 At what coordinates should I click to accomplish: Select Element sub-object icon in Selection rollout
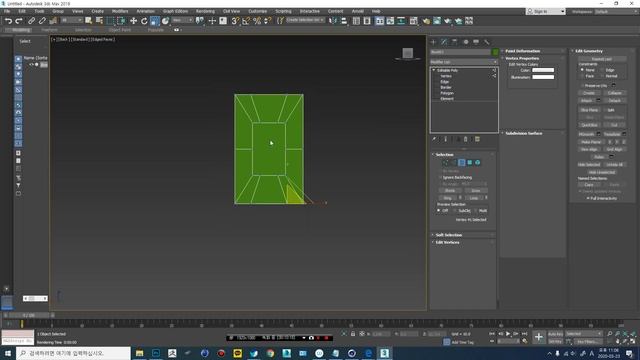(478, 162)
